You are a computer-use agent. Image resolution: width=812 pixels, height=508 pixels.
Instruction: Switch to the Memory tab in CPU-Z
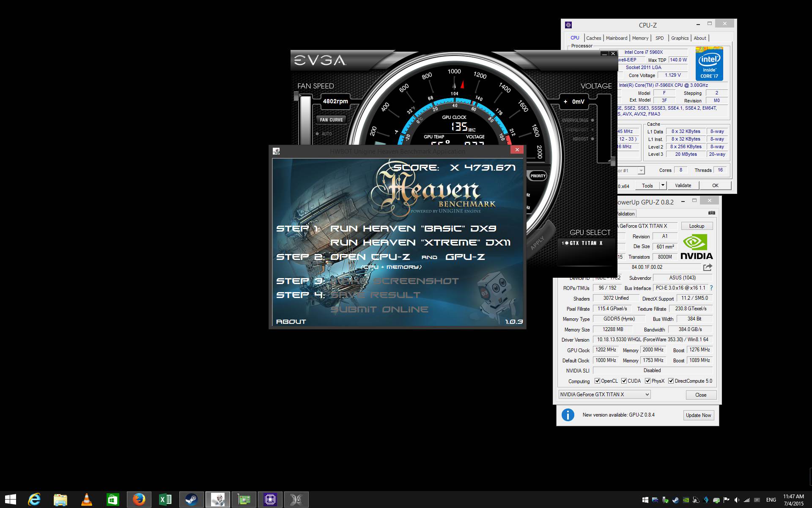[x=640, y=38]
